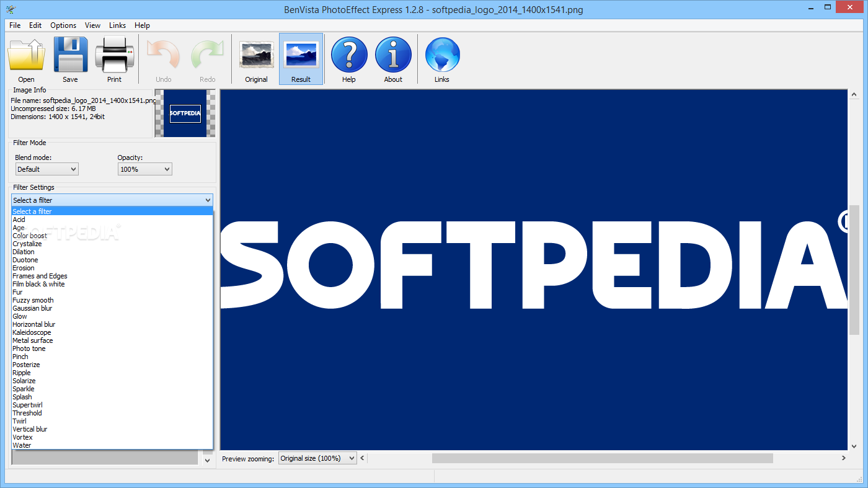The image size is (868, 488).
Task: Expand the Blend mode dropdown
Action: 47,169
